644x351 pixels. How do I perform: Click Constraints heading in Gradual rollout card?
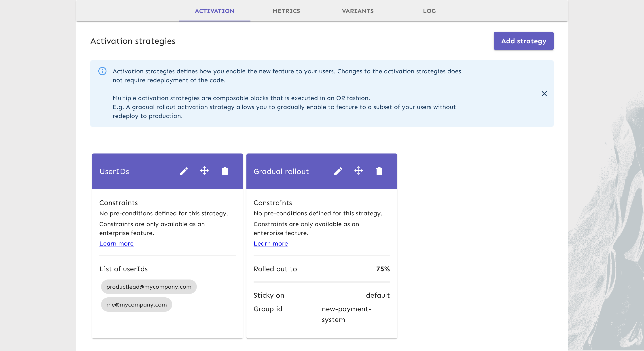click(x=273, y=203)
